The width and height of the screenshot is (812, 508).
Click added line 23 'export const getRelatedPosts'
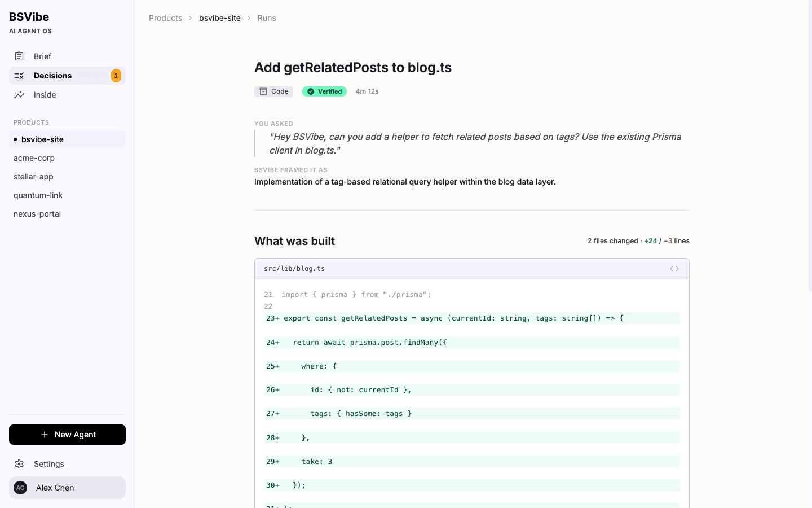(472, 318)
